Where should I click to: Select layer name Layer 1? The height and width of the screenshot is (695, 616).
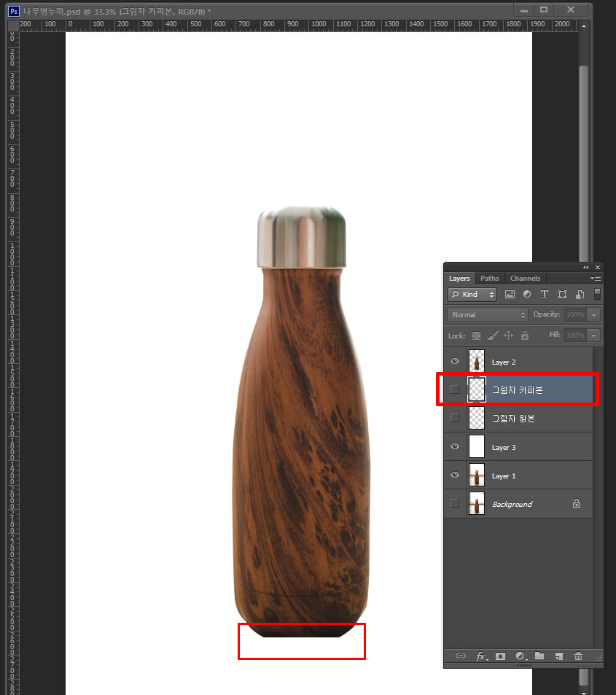[x=504, y=475]
